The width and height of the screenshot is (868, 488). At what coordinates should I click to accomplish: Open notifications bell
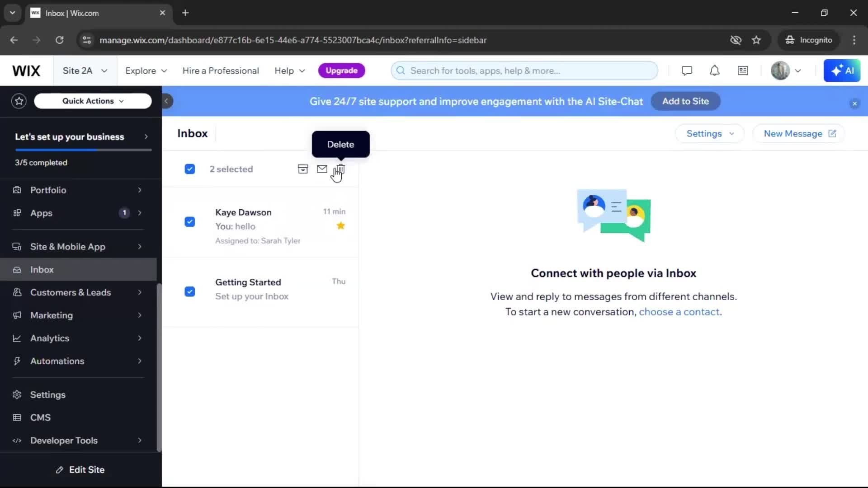point(714,70)
